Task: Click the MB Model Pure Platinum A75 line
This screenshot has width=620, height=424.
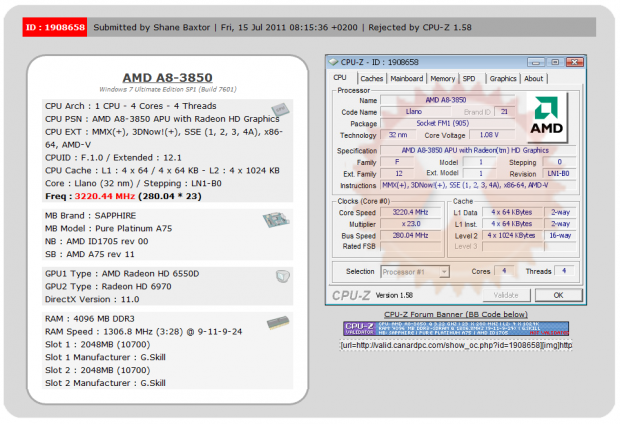Action: point(109,229)
